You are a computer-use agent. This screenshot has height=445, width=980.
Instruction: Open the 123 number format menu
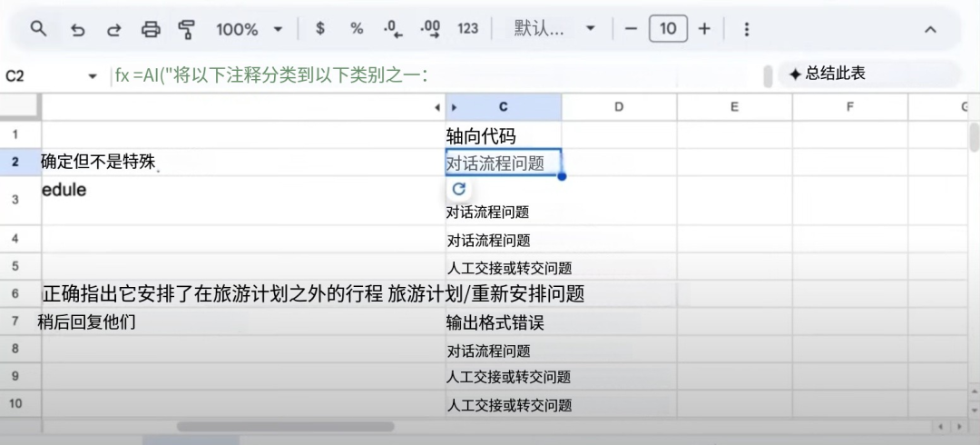tap(467, 29)
